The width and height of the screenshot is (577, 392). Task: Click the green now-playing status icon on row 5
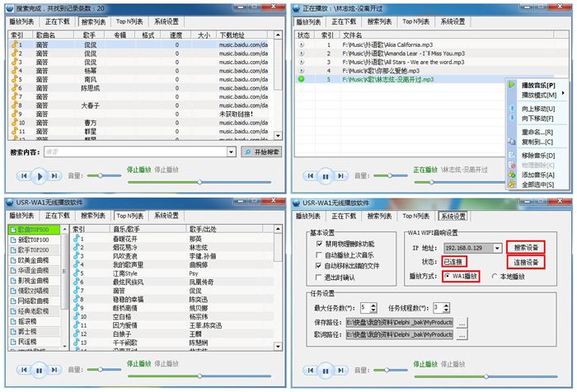[x=303, y=79]
